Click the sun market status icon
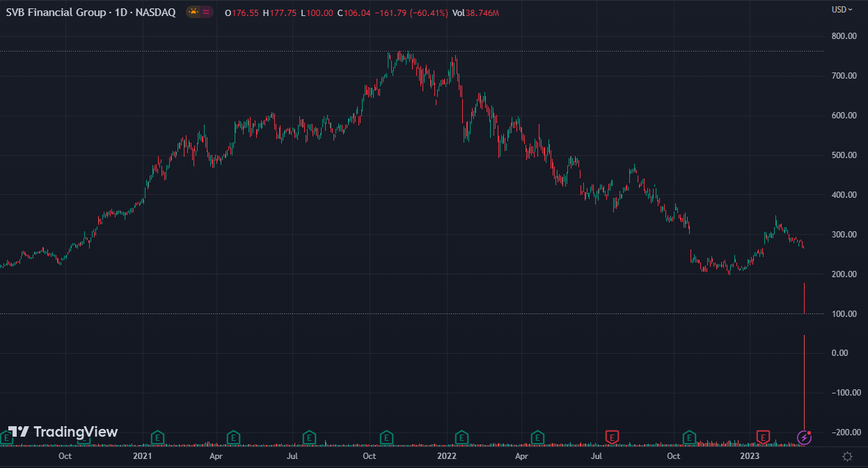Image resolution: width=868 pixels, height=468 pixels. click(x=193, y=13)
